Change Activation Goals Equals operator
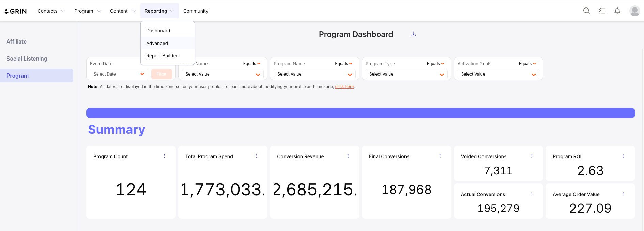Image resolution: width=644 pixels, height=231 pixels. 527,64
